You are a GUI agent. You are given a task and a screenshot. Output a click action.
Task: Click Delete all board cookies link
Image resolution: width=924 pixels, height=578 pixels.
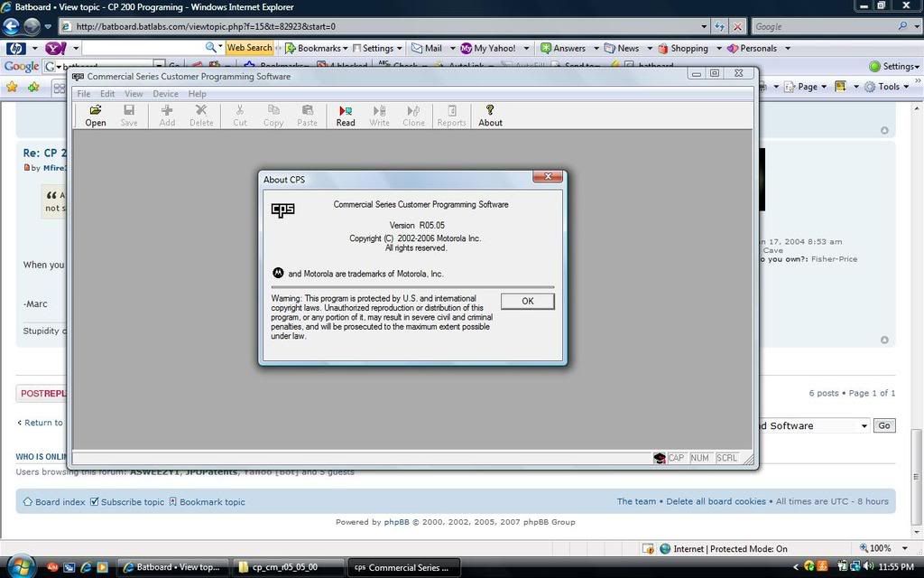pyautogui.click(x=716, y=501)
